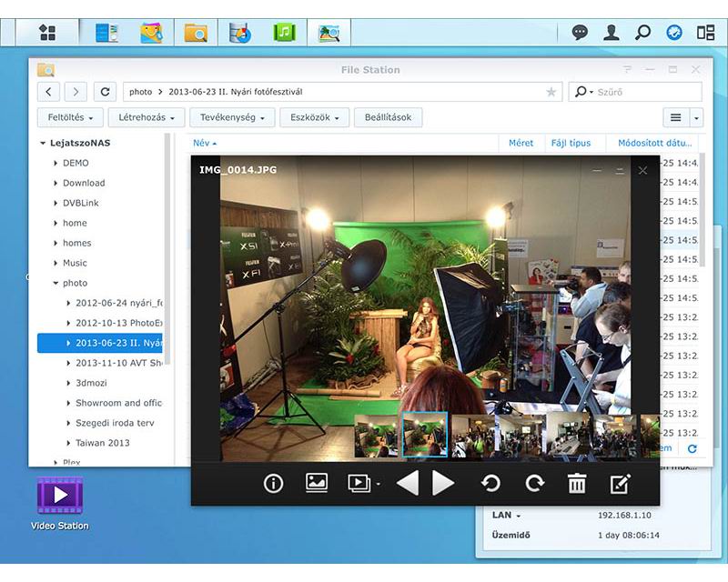Viewport: 728px width, 582px height.
Task: Rotate image counterclockwise in photo viewer
Action: [x=490, y=484]
